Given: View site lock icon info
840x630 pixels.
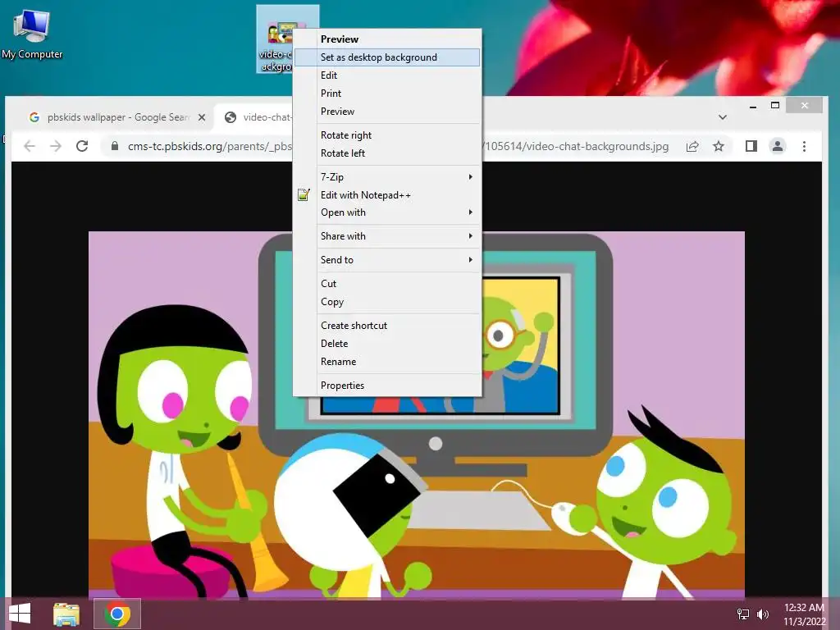Looking at the screenshot, I should click(115, 146).
